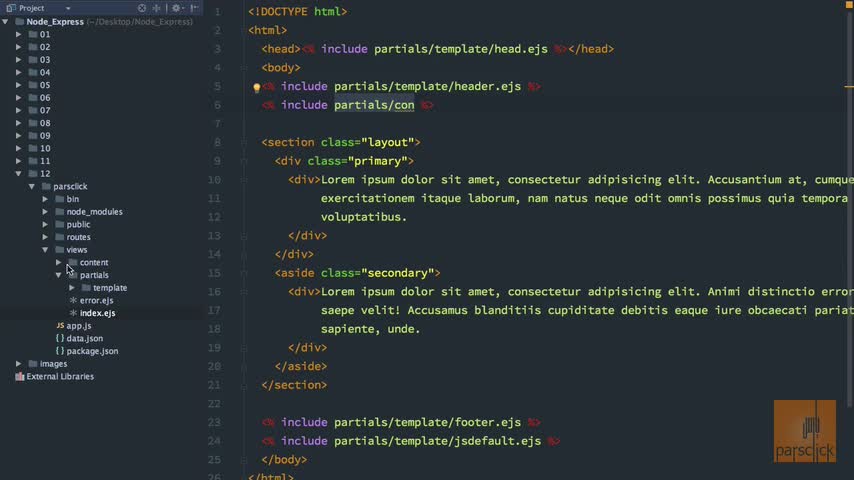The height and width of the screenshot is (480, 854).
Task: Collapse the Node_Express root folder arrow
Action: (x=5, y=22)
